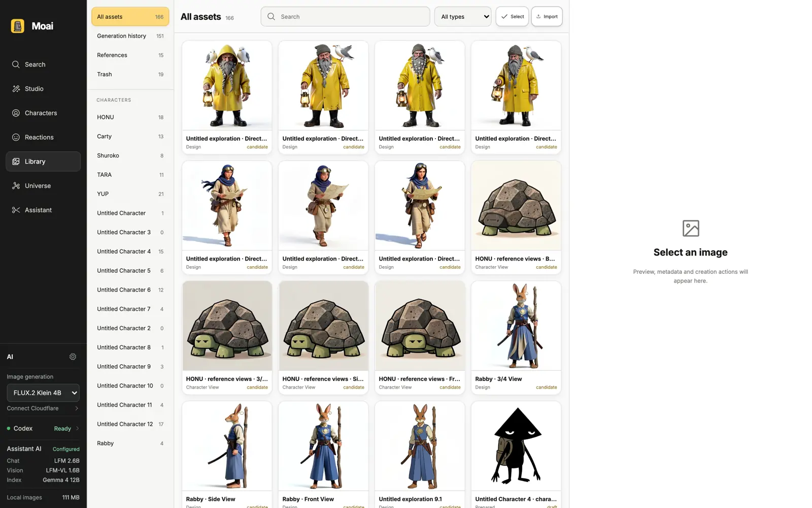Viewport: 812px width, 508px height.
Task: Filter by Carty character
Action: (130, 137)
